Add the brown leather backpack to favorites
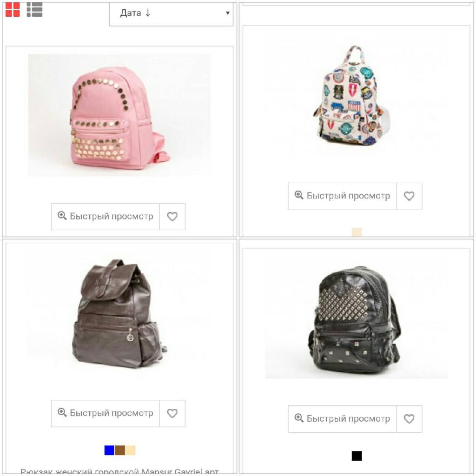This screenshot has height=476, width=476. 172,413
